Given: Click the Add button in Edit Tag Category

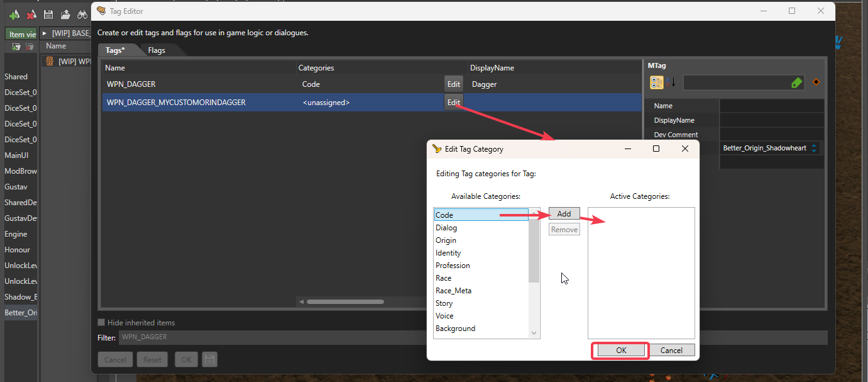Looking at the screenshot, I should (x=564, y=214).
